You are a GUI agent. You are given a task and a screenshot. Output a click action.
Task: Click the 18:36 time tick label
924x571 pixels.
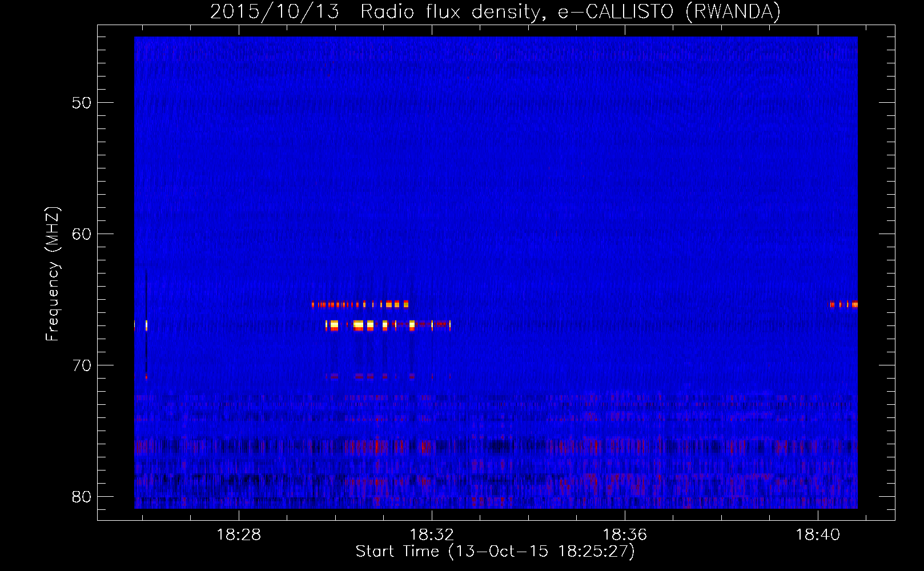click(625, 535)
